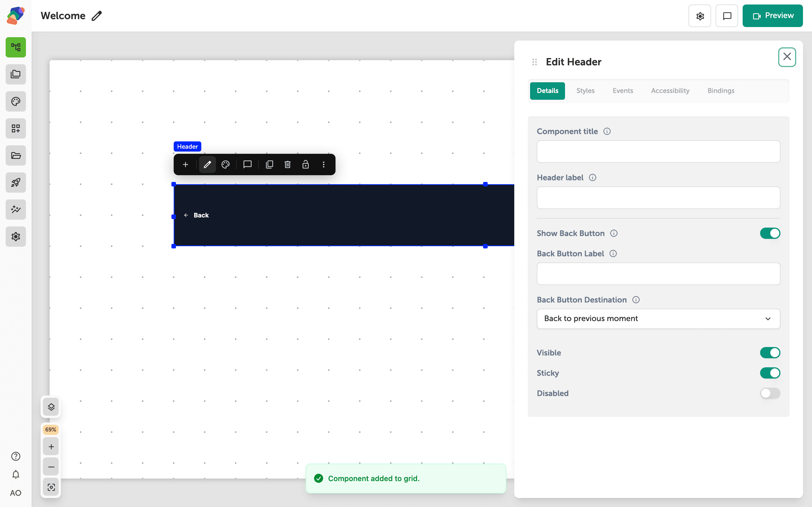Click the add-widgets grid icon in sidebar
The width and height of the screenshot is (812, 507).
pyautogui.click(x=16, y=128)
